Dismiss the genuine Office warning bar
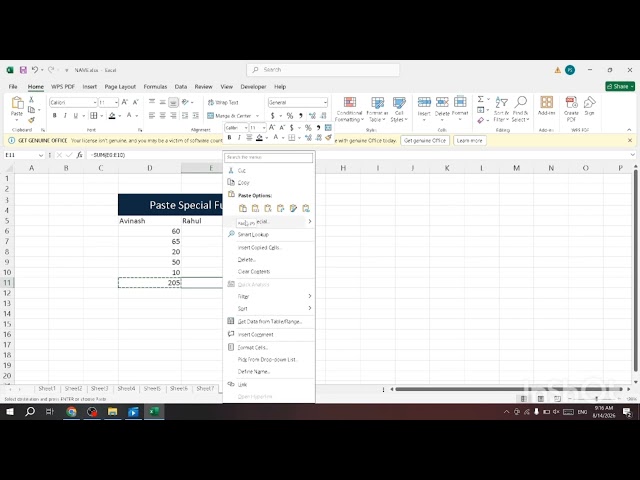640x480 pixels. tap(630, 140)
